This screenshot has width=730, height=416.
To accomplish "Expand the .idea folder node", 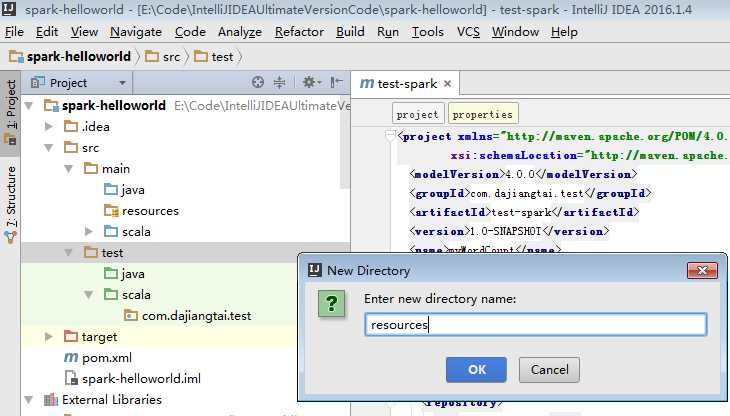I will click(x=48, y=126).
